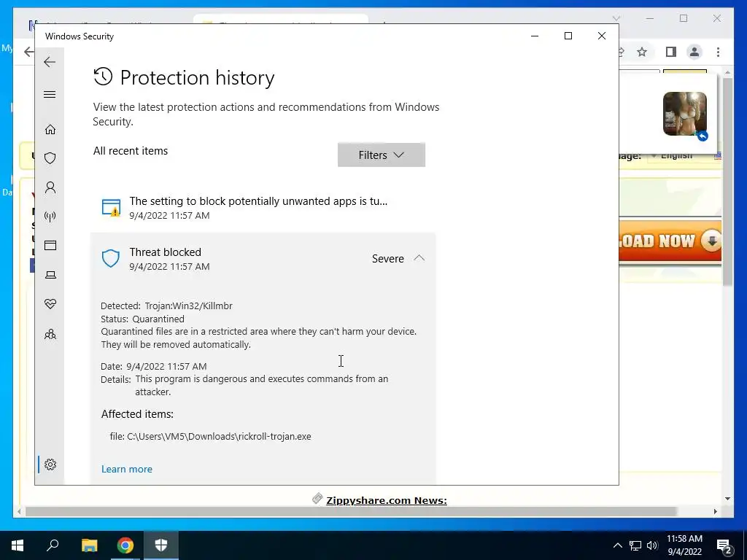Click the Protection history heading icon
The image size is (747, 560).
pos(103,77)
